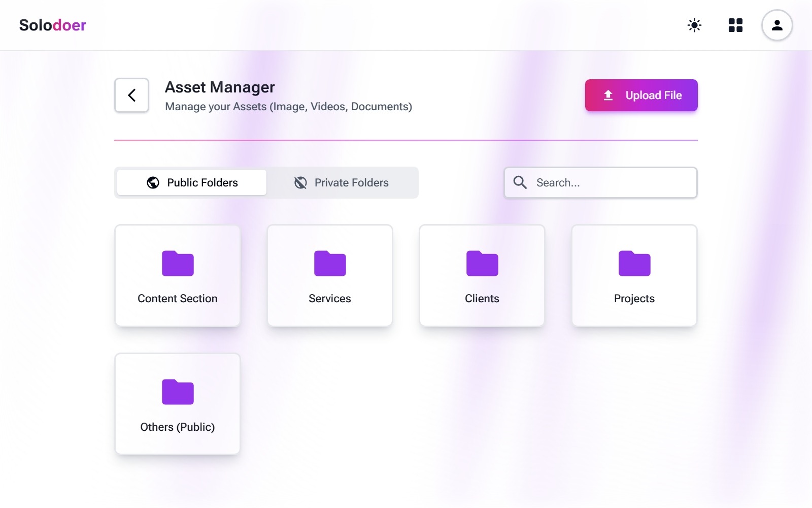Click the globe icon beside Public Folders
812x508 pixels.
click(152, 182)
